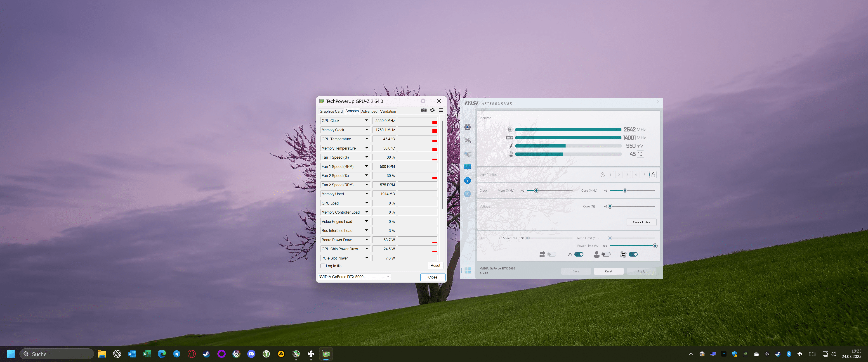Open the monitor display sidebar icon
868x362 pixels.
click(x=467, y=167)
